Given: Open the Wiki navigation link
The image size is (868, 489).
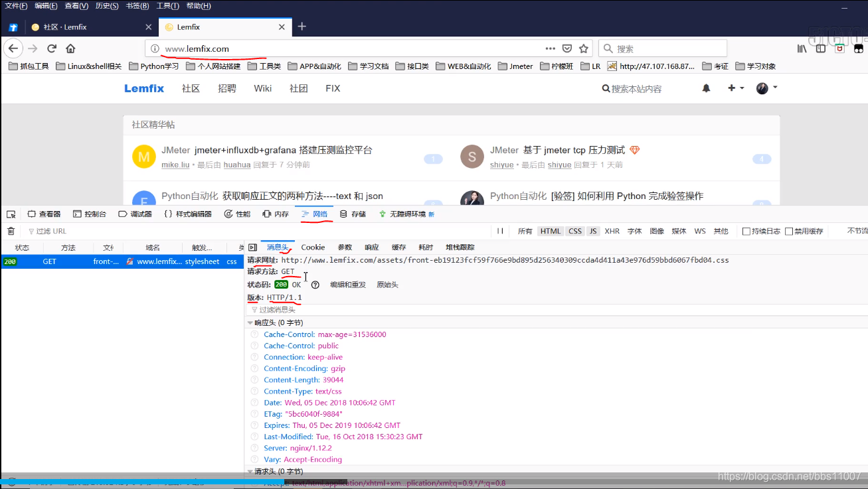Looking at the screenshot, I should point(263,88).
